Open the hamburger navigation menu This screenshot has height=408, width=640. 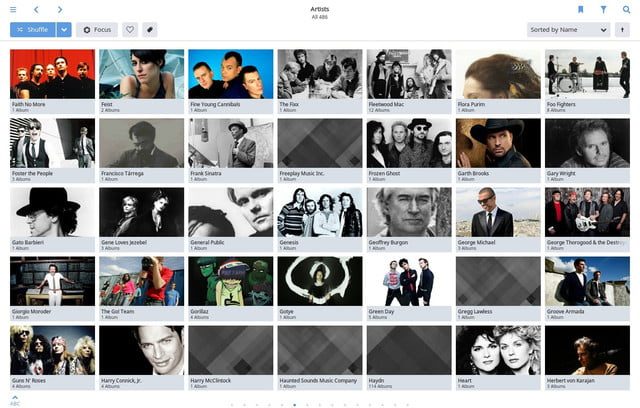click(13, 9)
